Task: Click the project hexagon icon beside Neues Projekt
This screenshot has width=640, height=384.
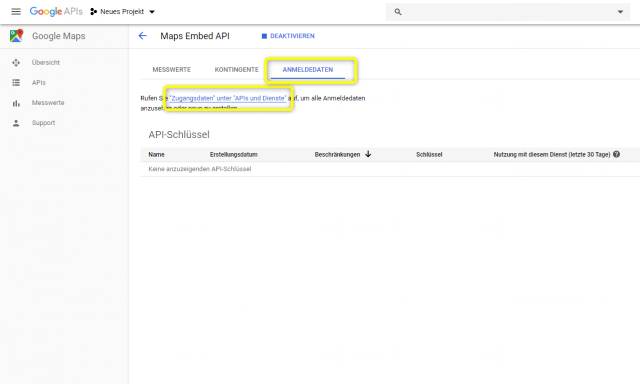Action: tap(93, 11)
